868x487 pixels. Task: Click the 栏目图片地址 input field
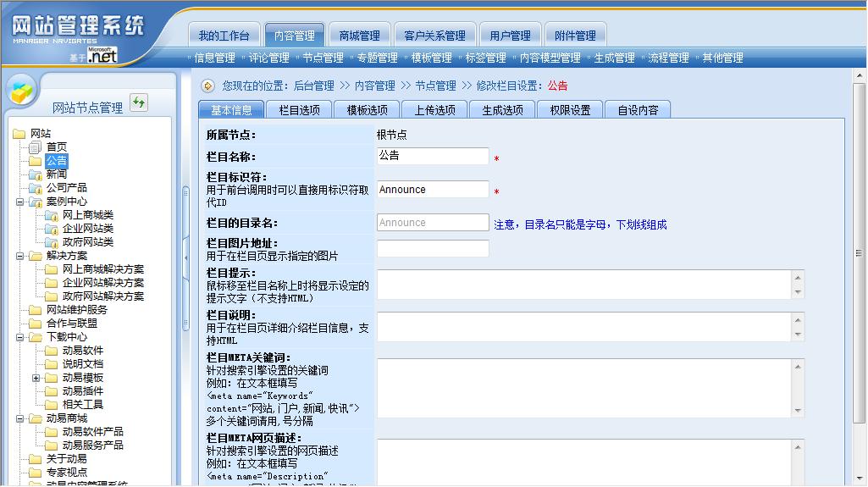coord(433,248)
